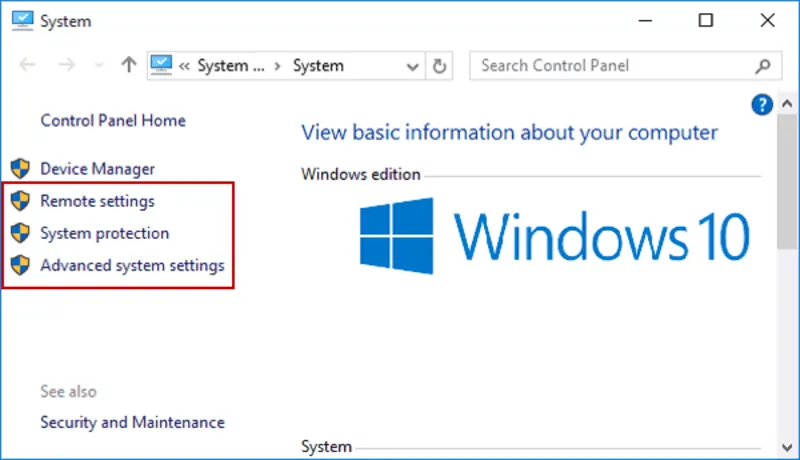Refresh the System page
The height and width of the screenshot is (460, 800).
[x=439, y=66]
